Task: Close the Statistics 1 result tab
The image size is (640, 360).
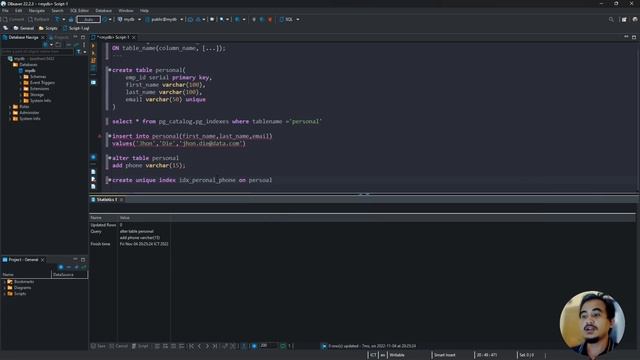Action: pos(122,200)
